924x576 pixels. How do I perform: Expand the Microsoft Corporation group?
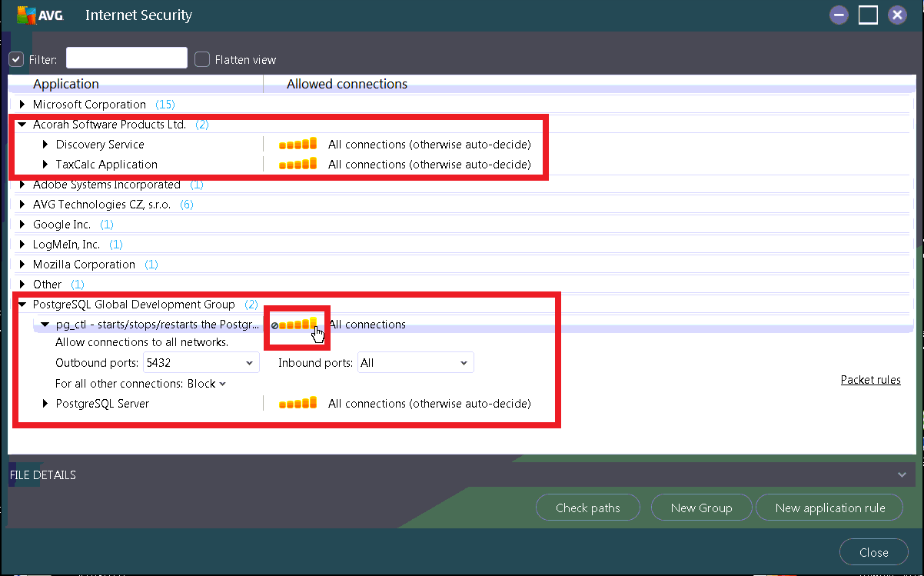coord(21,104)
